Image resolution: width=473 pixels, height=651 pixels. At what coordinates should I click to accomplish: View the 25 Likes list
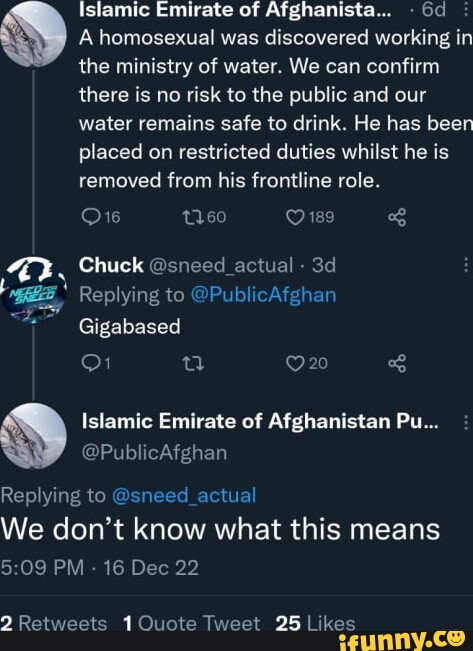click(x=315, y=623)
